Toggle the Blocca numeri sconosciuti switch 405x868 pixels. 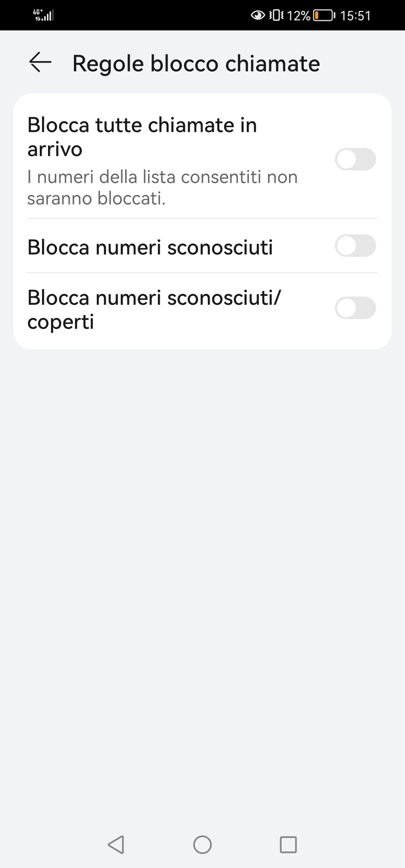355,246
